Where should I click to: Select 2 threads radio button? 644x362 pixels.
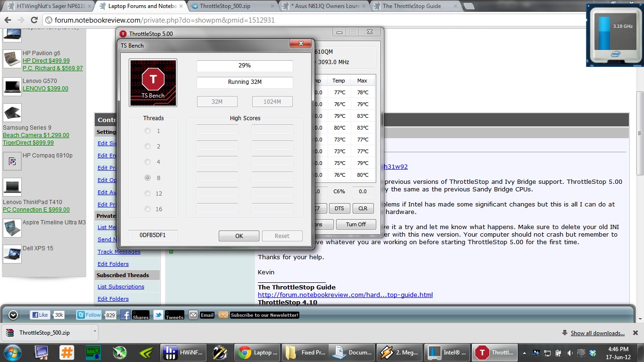148,147
